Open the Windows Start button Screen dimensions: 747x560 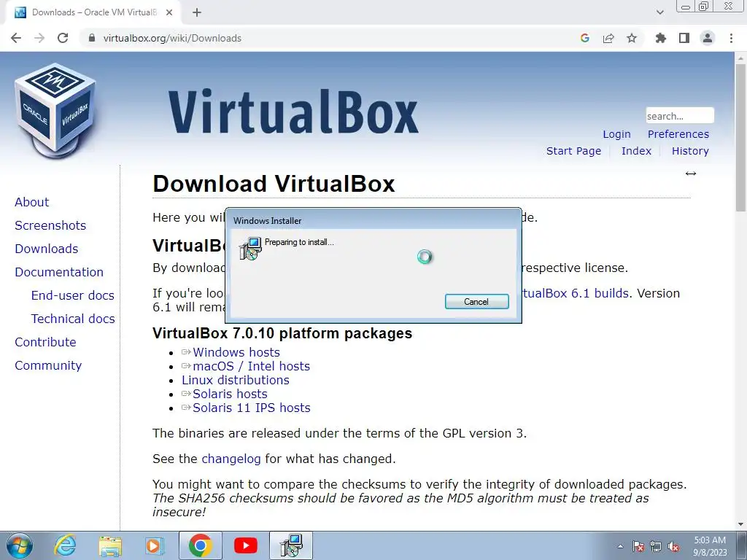pos(20,545)
